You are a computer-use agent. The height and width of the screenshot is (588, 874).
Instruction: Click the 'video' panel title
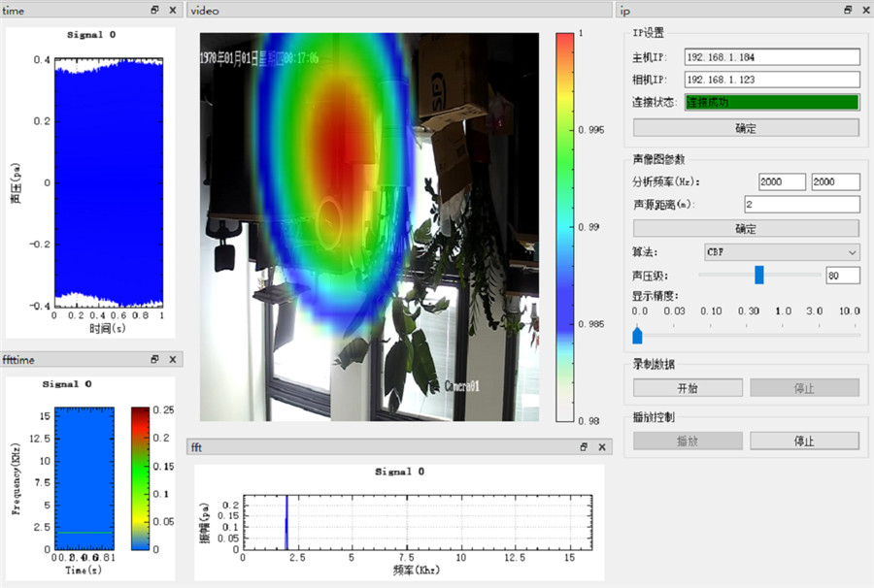pyautogui.click(x=205, y=11)
